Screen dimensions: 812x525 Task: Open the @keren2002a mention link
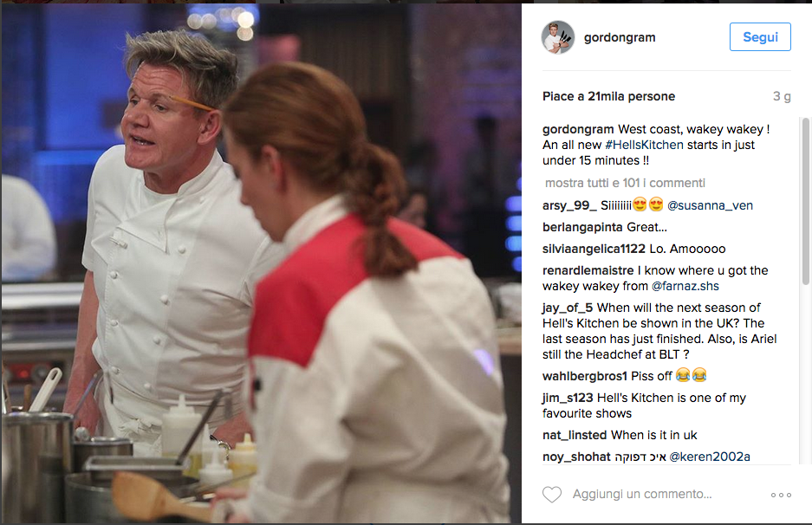(710, 457)
